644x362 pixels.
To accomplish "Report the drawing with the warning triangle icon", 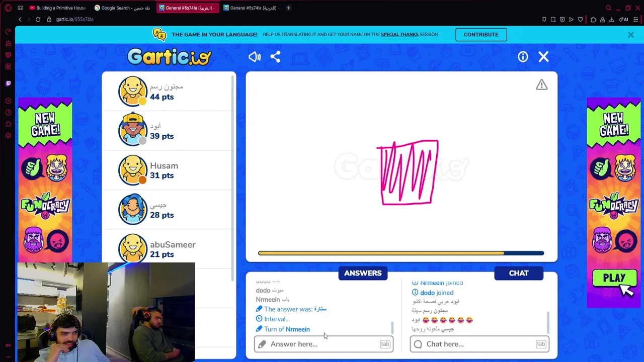I will [x=541, y=85].
